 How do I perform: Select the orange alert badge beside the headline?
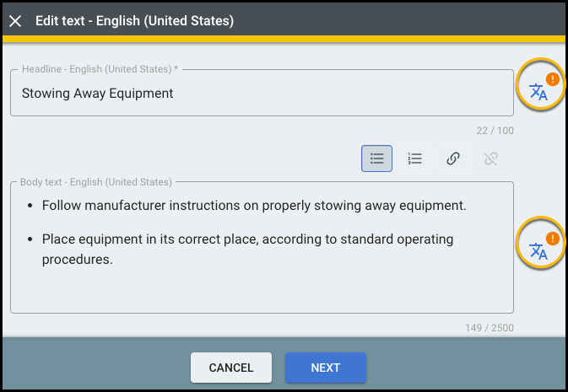[552, 79]
